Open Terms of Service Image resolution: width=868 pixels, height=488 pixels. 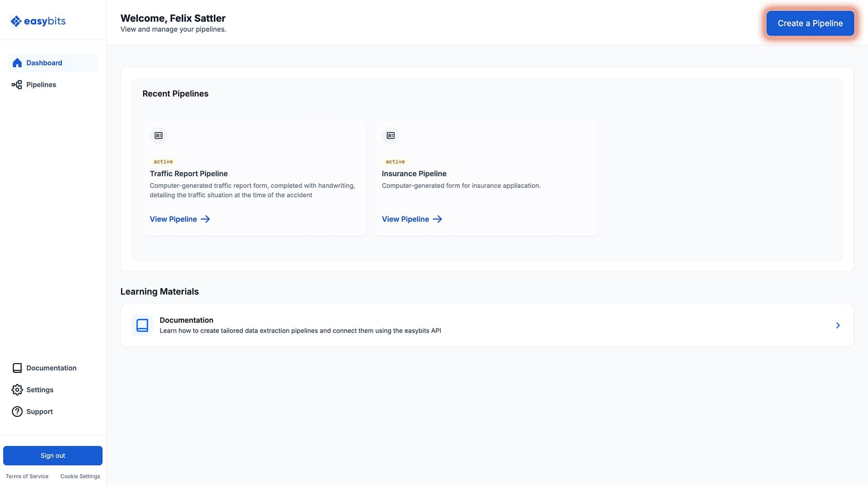(27, 476)
